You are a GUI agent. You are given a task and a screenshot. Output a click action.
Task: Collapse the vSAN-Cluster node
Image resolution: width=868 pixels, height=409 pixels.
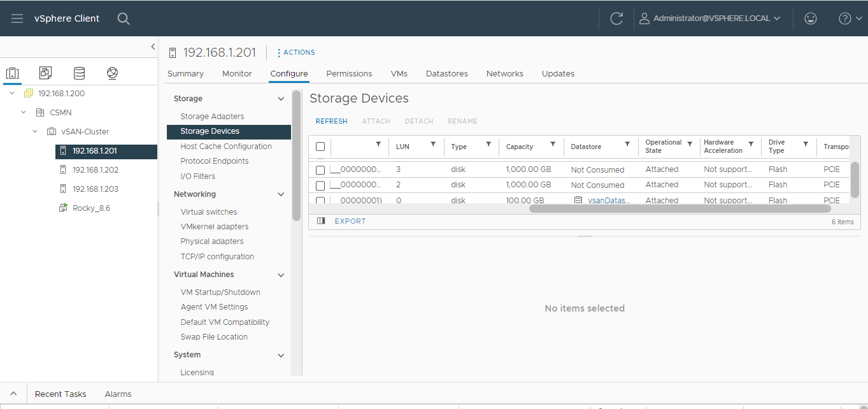pyautogui.click(x=36, y=131)
